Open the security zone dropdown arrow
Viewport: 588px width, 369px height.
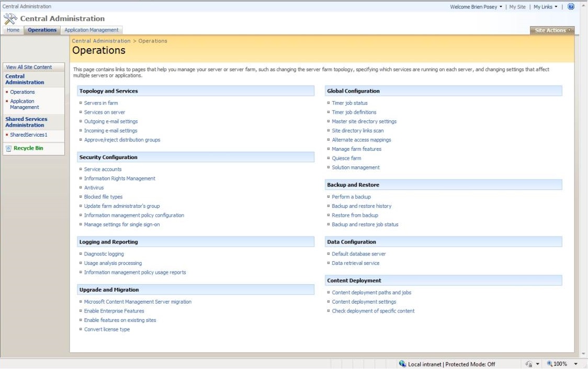pos(537,363)
